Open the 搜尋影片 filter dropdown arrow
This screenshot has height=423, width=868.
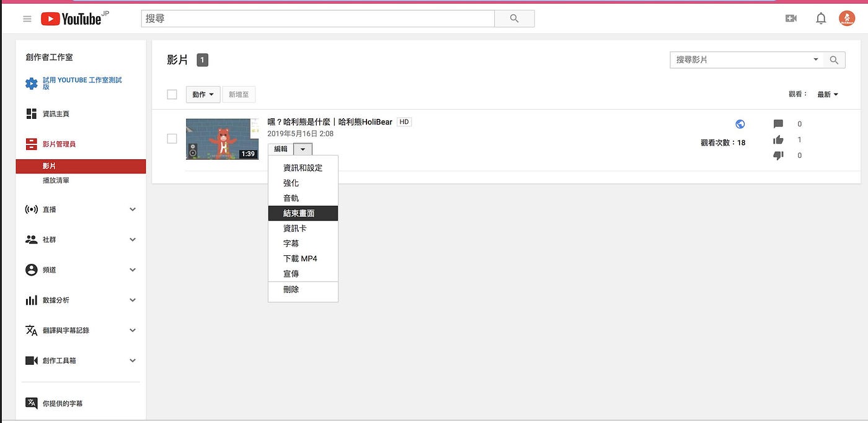pos(816,60)
